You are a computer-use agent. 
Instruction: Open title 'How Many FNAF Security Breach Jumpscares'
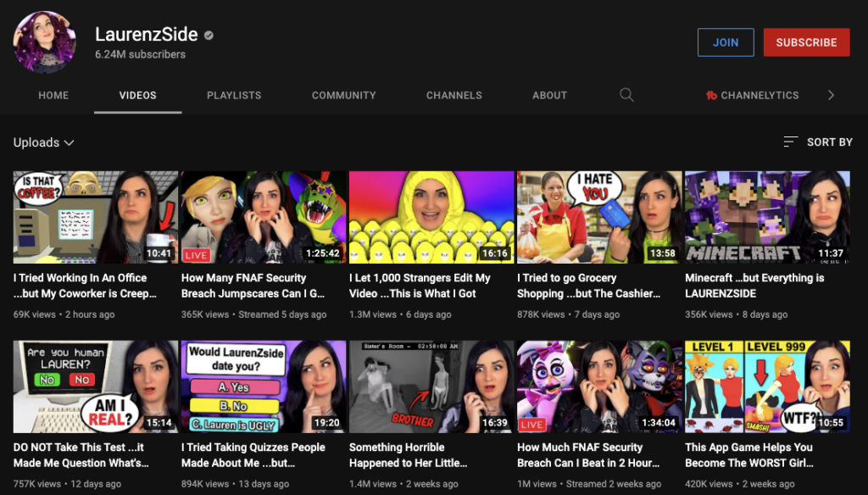pos(253,286)
